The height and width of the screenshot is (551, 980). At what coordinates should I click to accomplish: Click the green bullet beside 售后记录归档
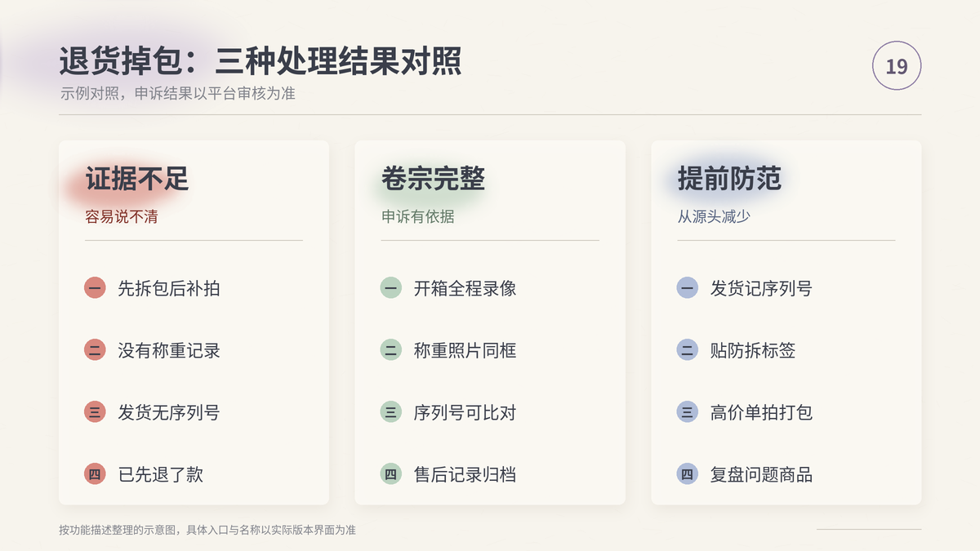point(391,474)
